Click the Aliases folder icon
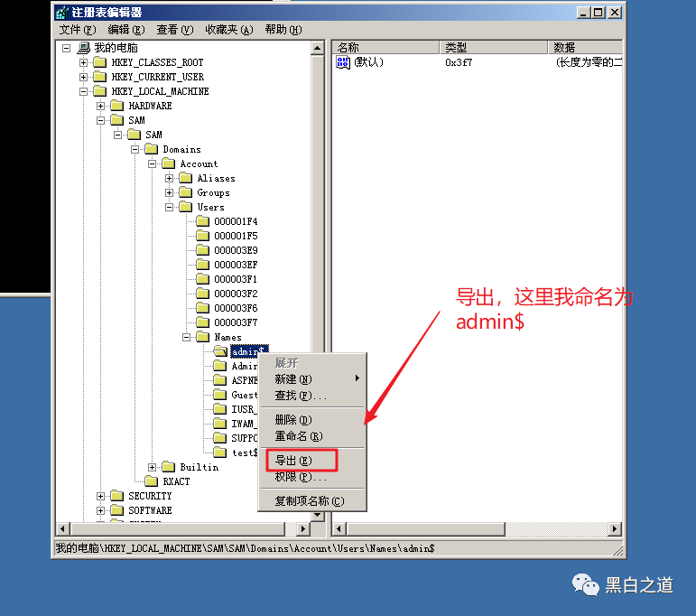 pyautogui.click(x=186, y=178)
